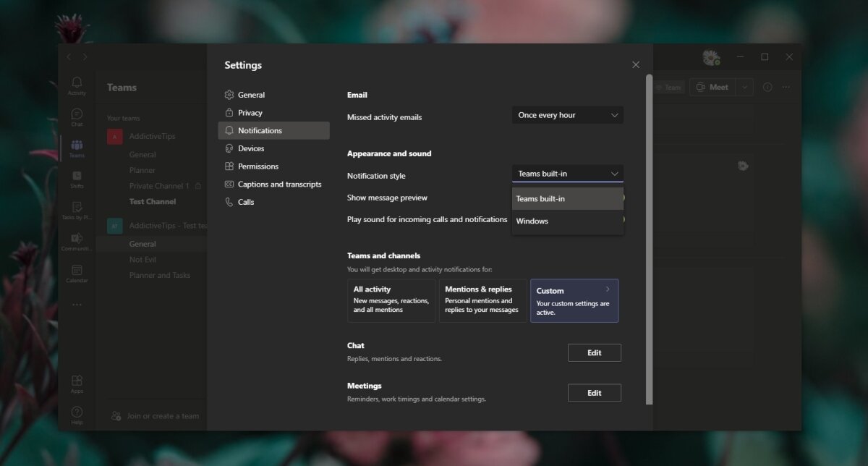Open the Apps panel
Image resolution: width=868 pixels, height=466 pixels.
(76, 382)
